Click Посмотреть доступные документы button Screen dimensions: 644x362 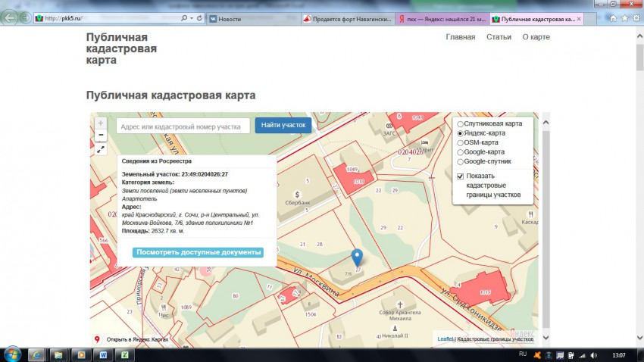coord(198,252)
